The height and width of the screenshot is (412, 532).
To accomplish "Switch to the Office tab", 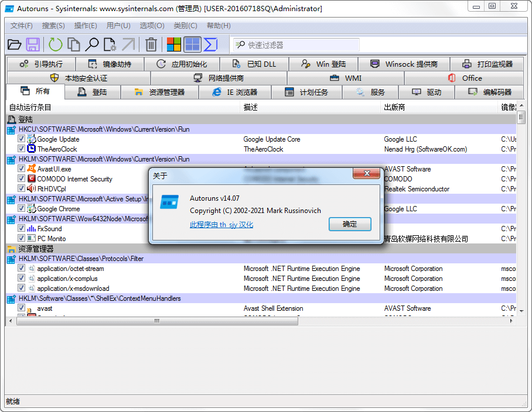I will 464,78.
